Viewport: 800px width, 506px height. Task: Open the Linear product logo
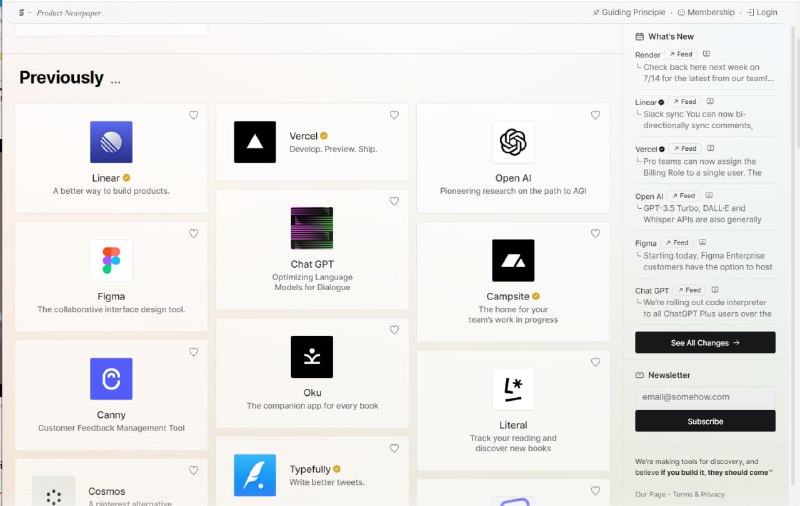point(111,142)
